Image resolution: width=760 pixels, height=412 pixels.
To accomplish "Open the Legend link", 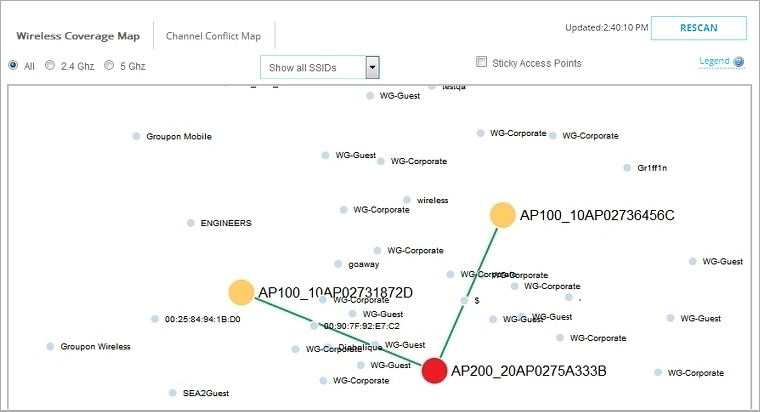I will tap(714, 62).
